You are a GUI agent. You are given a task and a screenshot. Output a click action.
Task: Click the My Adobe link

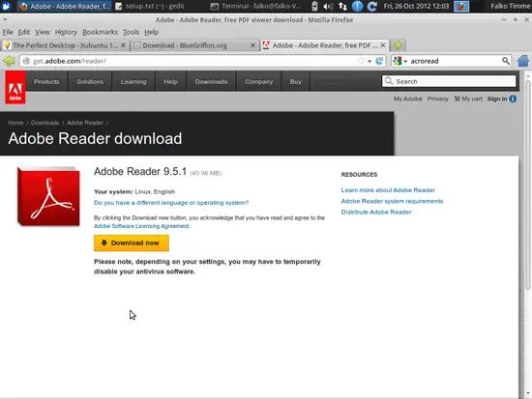tap(407, 99)
